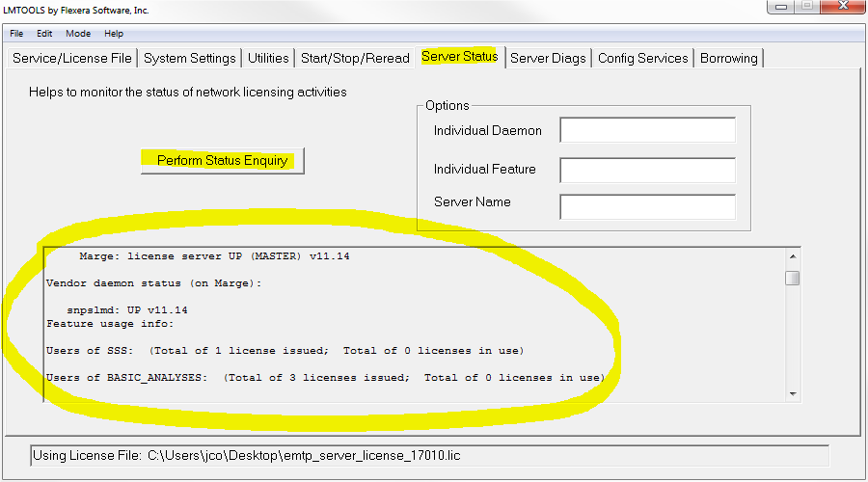
Task: Open the File menu
Action: point(16,34)
